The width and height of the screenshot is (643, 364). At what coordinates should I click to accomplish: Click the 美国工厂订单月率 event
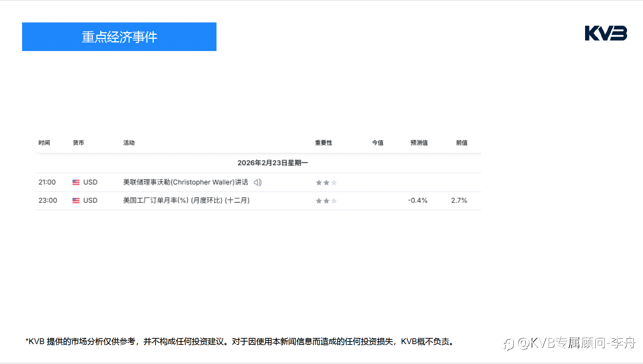tap(186, 200)
